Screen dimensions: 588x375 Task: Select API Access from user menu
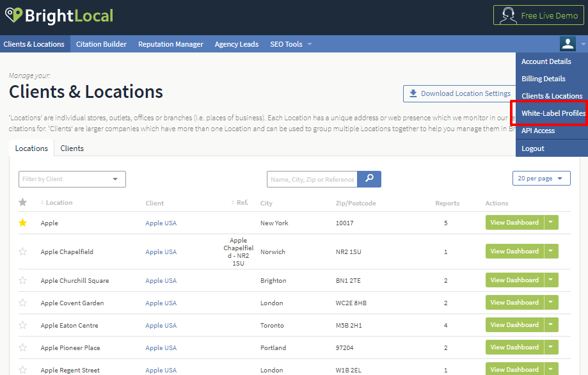(537, 131)
